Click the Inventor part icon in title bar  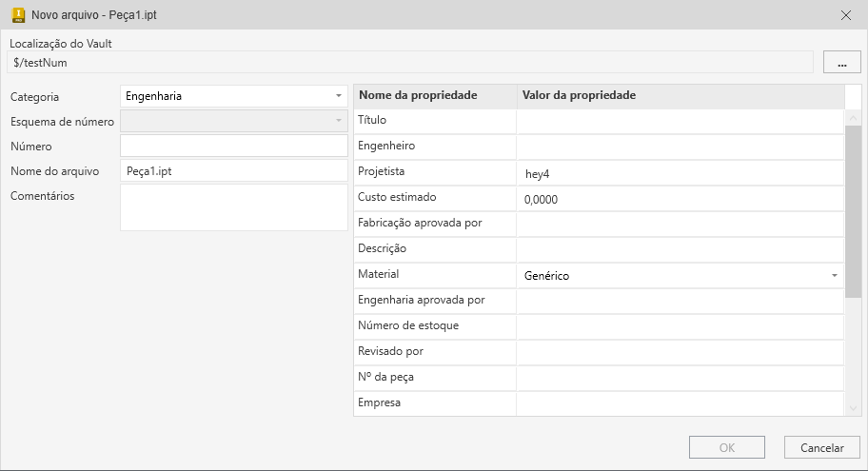[17, 14]
